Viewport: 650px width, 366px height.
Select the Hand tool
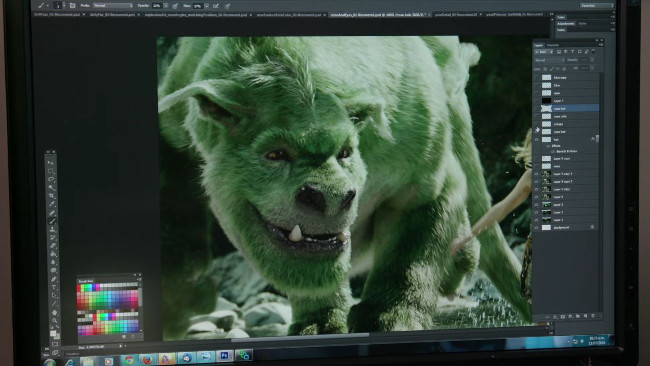[x=54, y=312]
